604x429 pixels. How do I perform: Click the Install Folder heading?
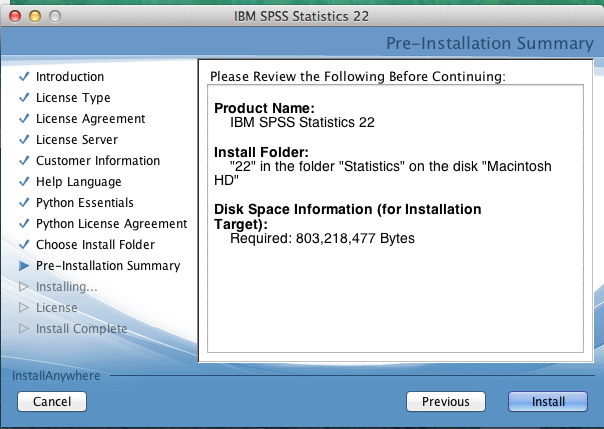(261, 152)
